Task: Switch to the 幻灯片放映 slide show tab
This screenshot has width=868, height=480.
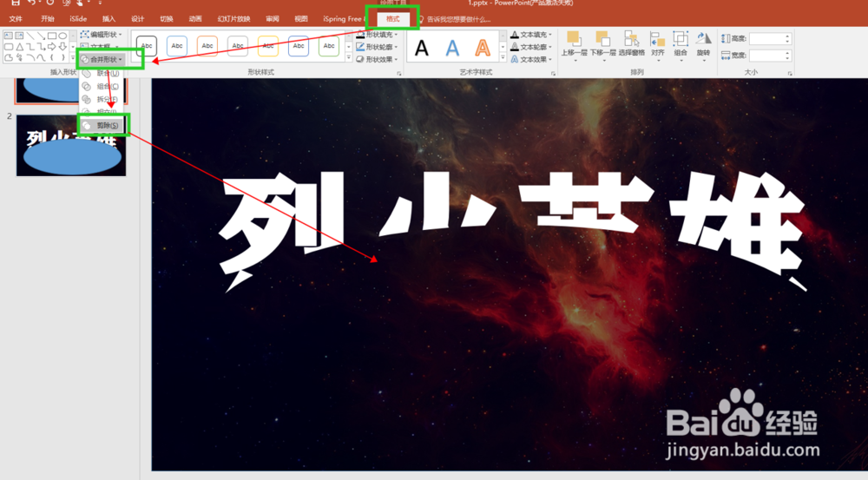Action: click(234, 19)
